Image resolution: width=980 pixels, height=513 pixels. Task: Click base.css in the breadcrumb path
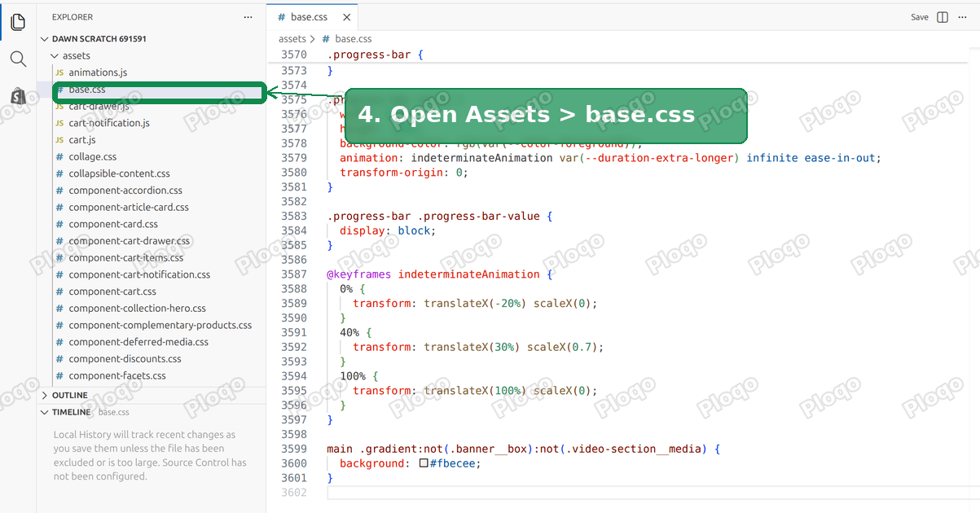(354, 38)
